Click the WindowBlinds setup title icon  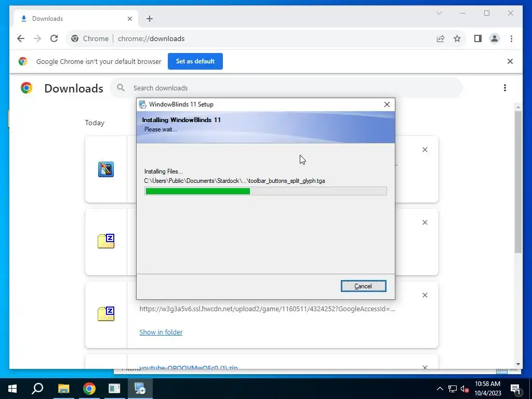(x=143, y=104)
